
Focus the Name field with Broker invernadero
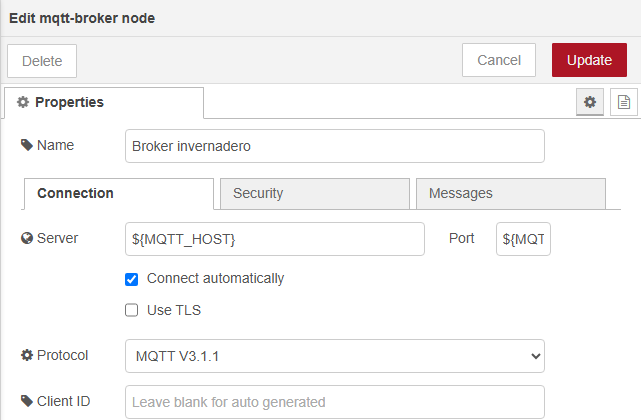coord(334,146)
